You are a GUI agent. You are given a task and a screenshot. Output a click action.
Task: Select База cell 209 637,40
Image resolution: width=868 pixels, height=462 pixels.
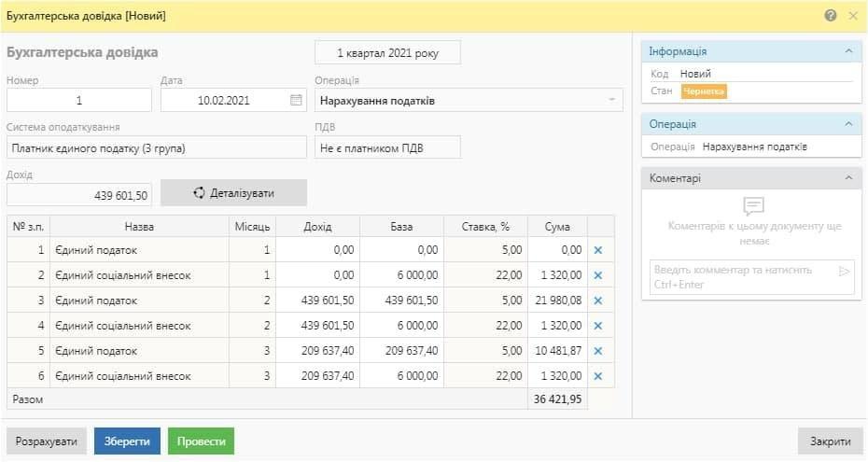pyautogui.click(x=401, y=351)
